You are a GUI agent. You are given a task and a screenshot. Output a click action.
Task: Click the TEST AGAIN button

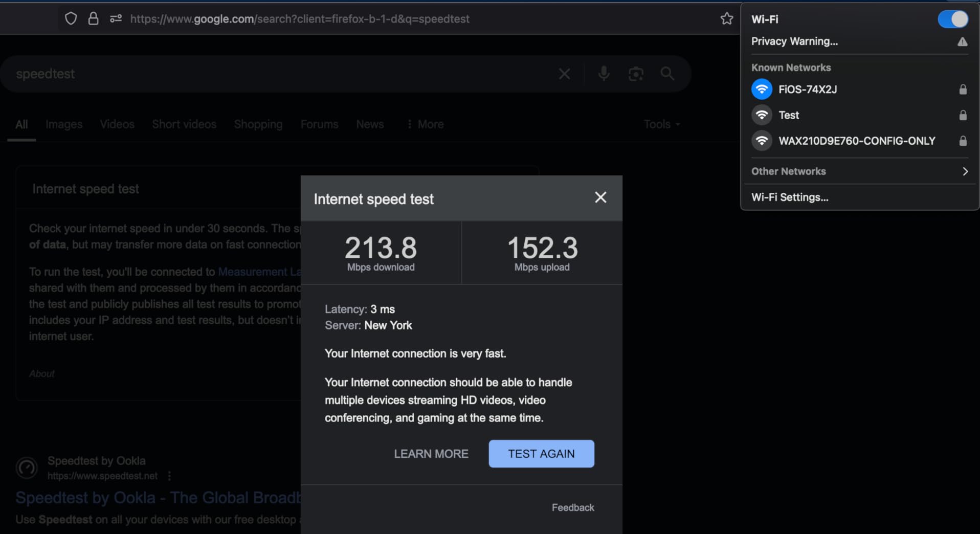click(541, 454)
